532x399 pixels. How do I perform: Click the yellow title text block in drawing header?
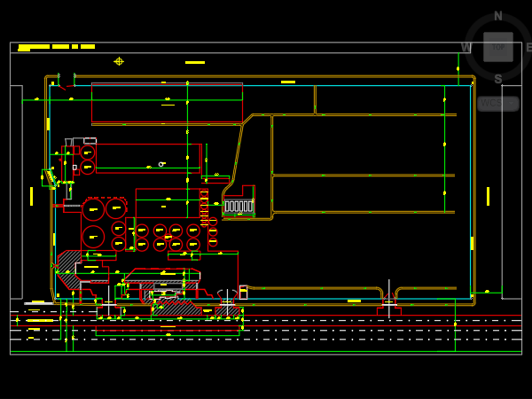(x=57, y=46)
